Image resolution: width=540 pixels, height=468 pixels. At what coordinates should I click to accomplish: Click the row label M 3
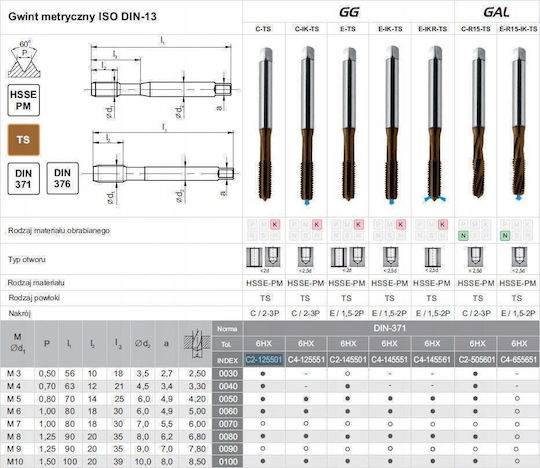pyautogui.click(x=14, y=374)
